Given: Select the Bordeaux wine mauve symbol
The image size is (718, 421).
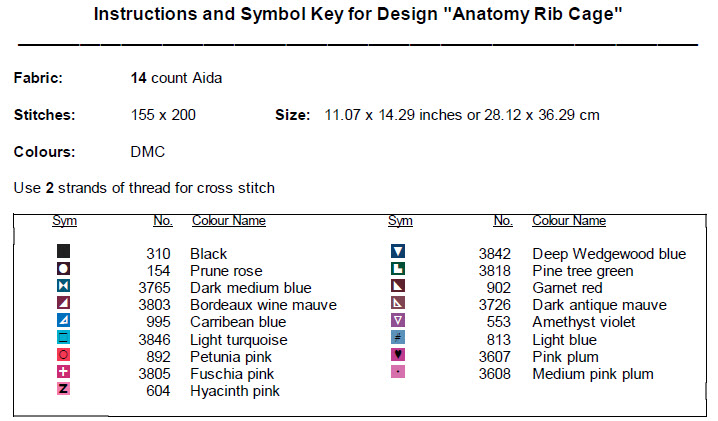Looking at the screenshot, I should point(64,304).
